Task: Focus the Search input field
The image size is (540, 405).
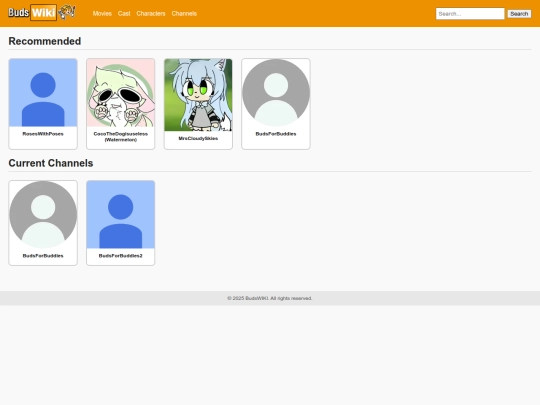Action: pyautogui.click(x=470, y=14)
